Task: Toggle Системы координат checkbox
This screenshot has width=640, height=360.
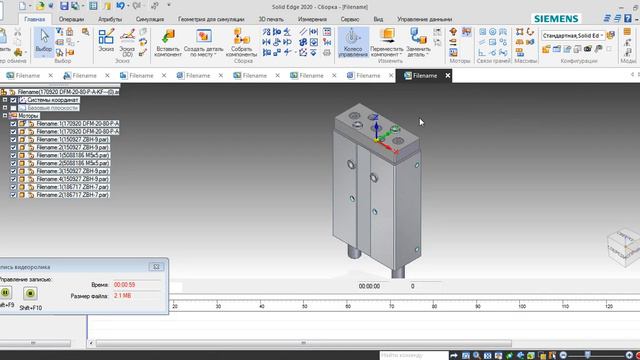Action: coord(13,100)
